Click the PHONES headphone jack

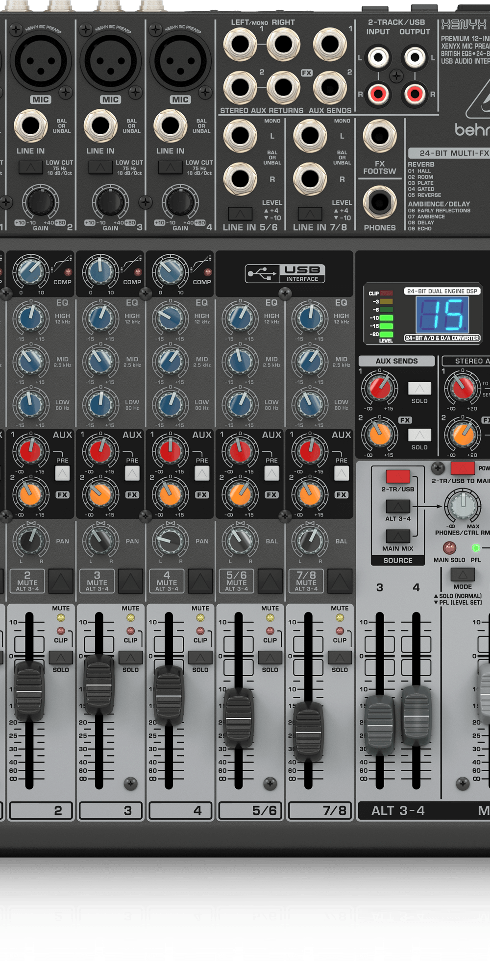click(x=379, y=202)
